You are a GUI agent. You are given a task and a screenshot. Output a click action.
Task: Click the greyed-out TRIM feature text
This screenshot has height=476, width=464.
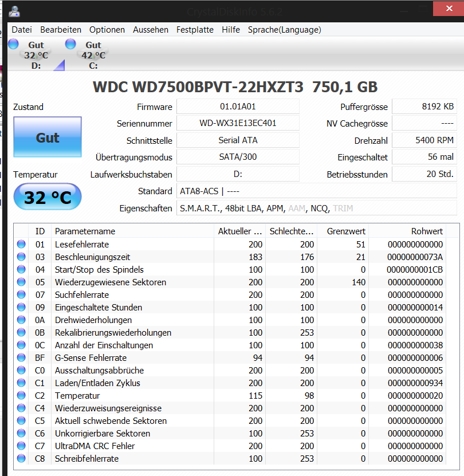click(x=343, y=209)
